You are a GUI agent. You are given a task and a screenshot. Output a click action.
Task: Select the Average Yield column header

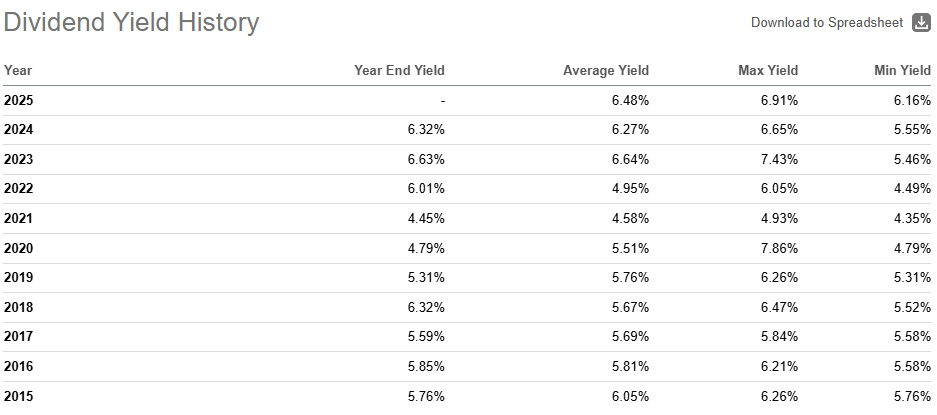point(605,70)
